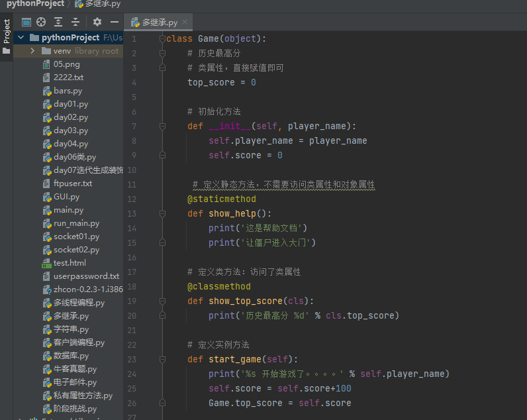The image size is (527, 420).
Task: Click the Expand All icon in Project panel
Action: 59,22
